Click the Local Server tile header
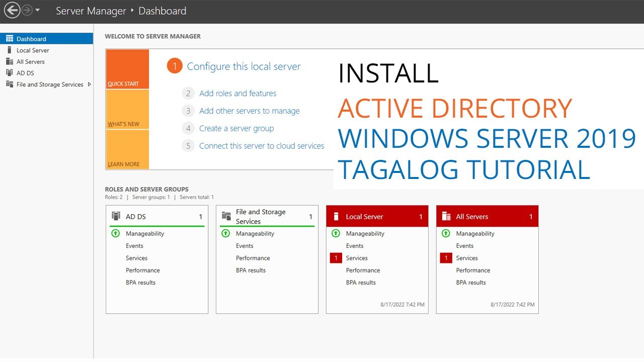This screenshot has height=362, width=644. 377,216
